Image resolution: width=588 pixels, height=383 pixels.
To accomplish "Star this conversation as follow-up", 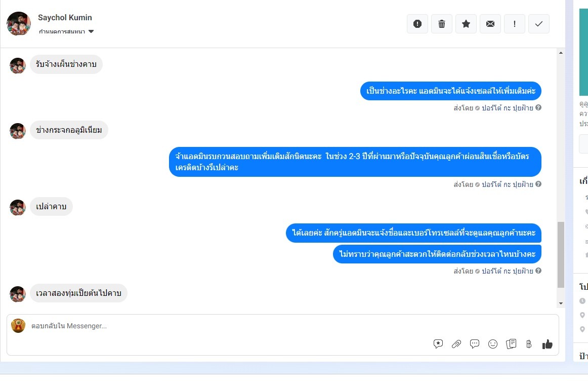I will [x=466, y=24].
